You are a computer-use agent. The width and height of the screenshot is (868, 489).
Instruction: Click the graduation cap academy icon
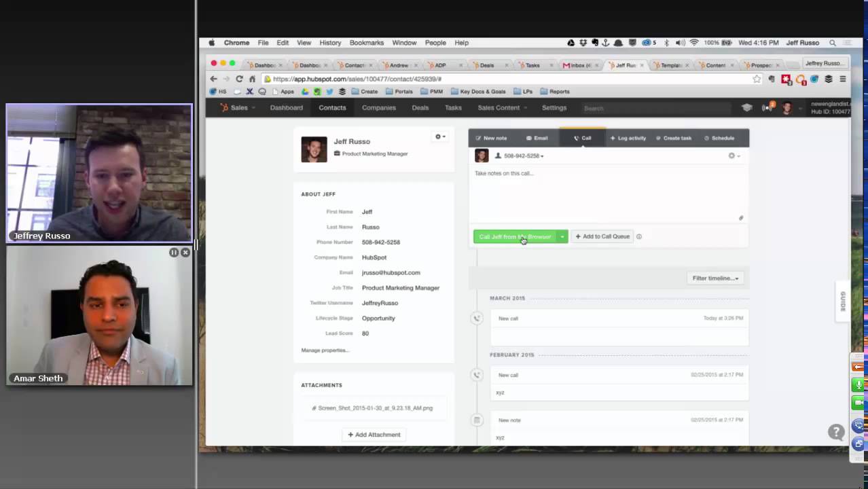[x=746, y=107]
